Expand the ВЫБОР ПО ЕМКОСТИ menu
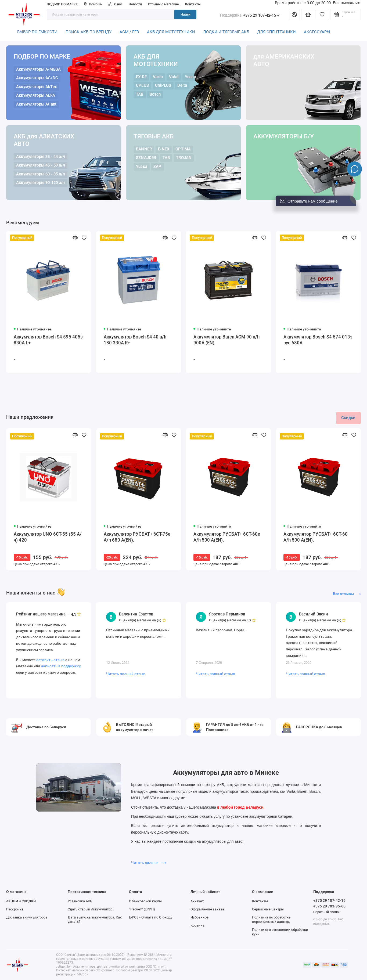 (37, 32)
